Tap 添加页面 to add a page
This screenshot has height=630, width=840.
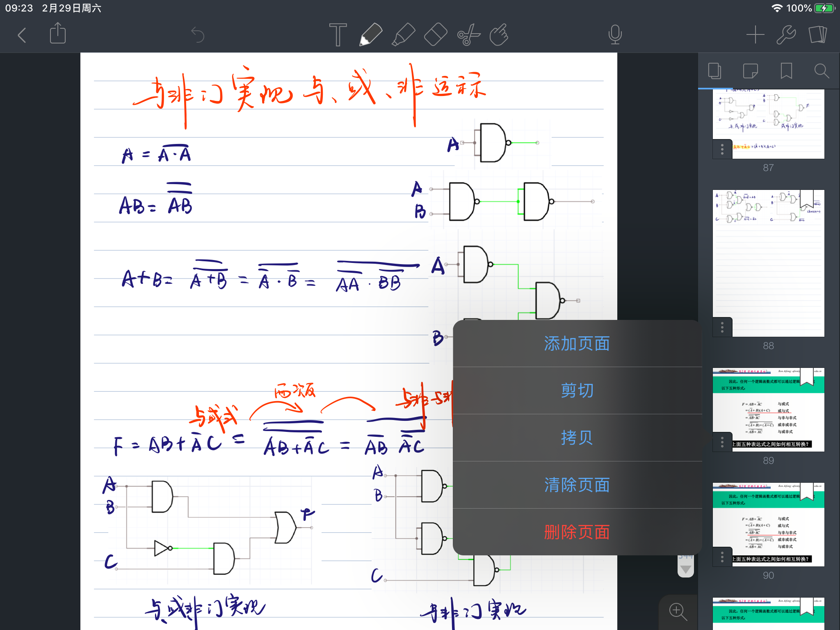coord(577,344)
